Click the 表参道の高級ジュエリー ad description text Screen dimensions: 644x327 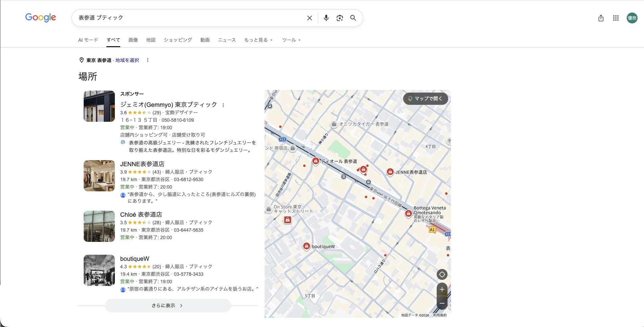(x=192, y=146)
